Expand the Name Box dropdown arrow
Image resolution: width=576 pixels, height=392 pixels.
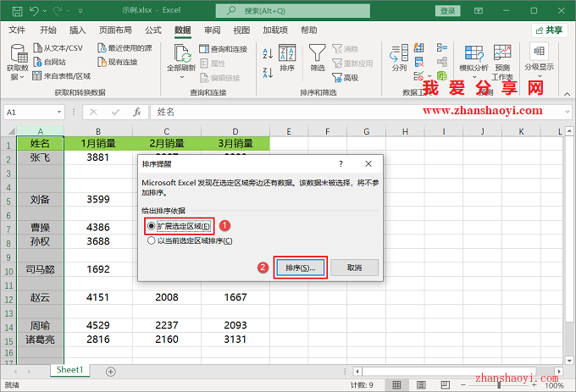point(59,112)
